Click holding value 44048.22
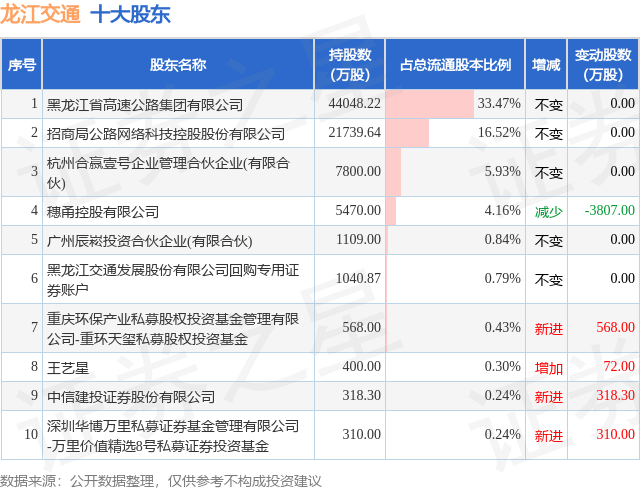The width and height of the screenshot is (640, 490). coord(354,103)
